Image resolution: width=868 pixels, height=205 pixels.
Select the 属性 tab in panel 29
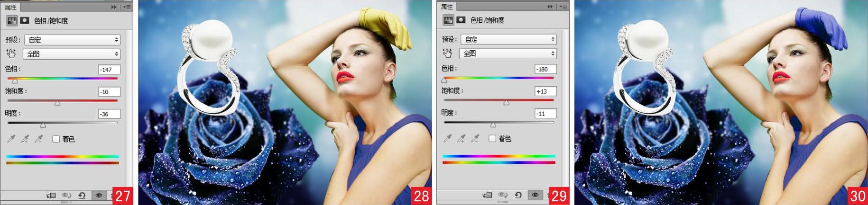447,7
